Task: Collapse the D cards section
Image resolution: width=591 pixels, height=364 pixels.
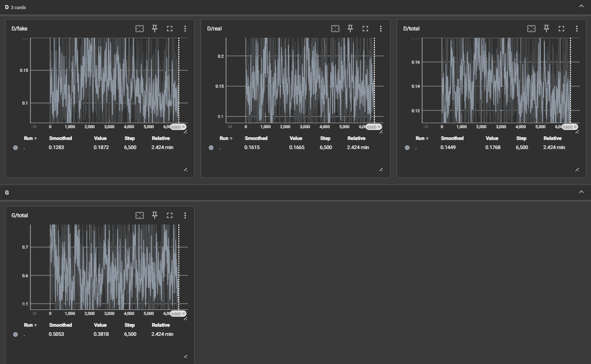Action: (581, 6)
